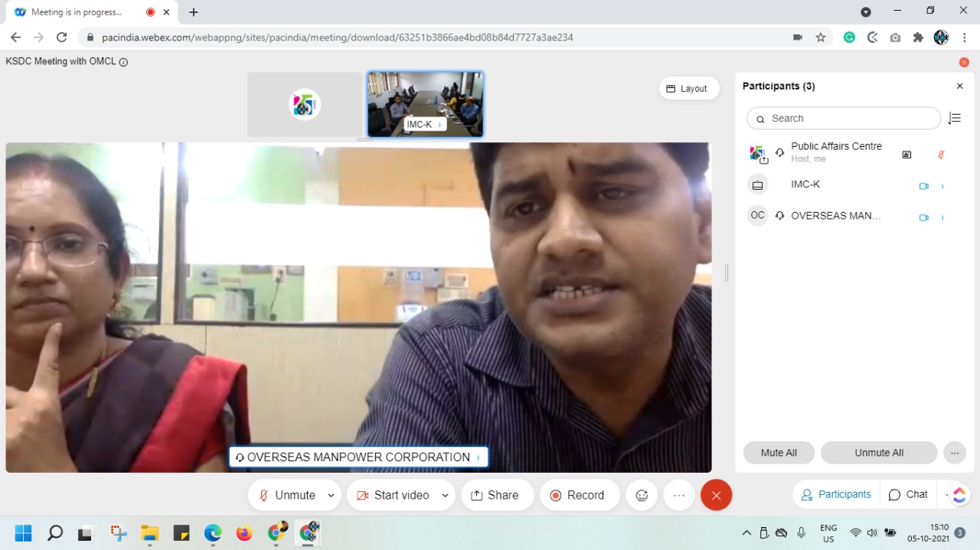Click IMC-K video camera icon
980x550 pixels.
[x=924, y=186]
